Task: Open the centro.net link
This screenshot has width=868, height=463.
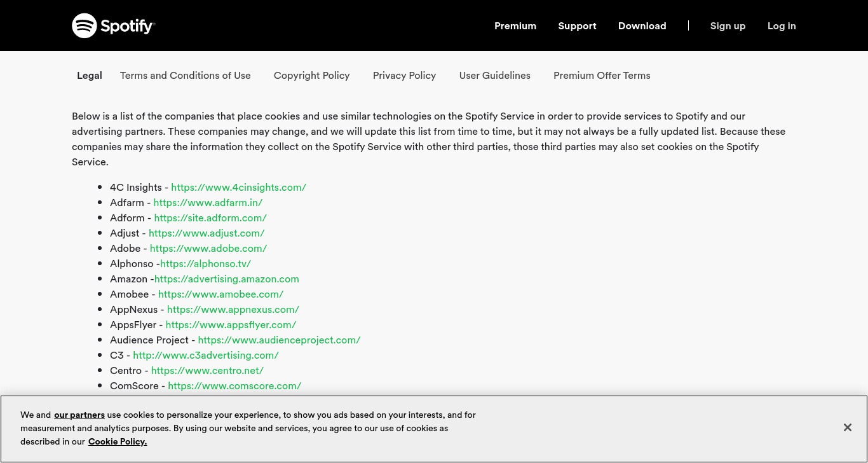Action: [207, 370]
